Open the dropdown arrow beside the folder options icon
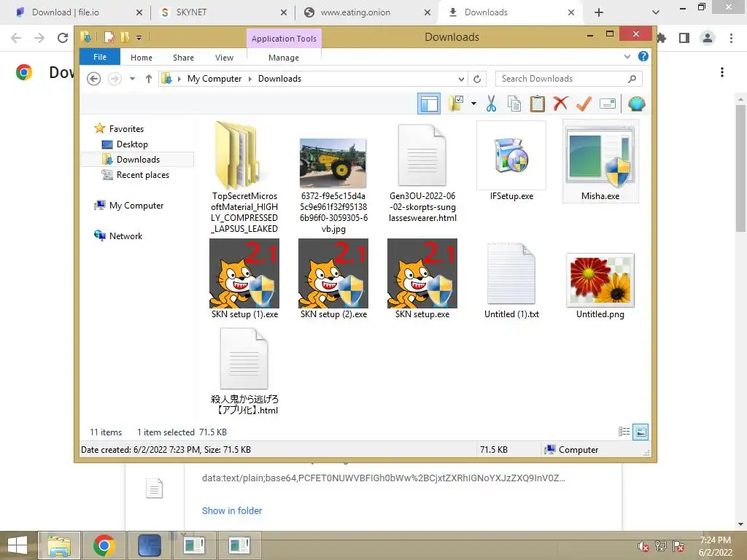The image size is (747, 560). (x=473, y=104)
